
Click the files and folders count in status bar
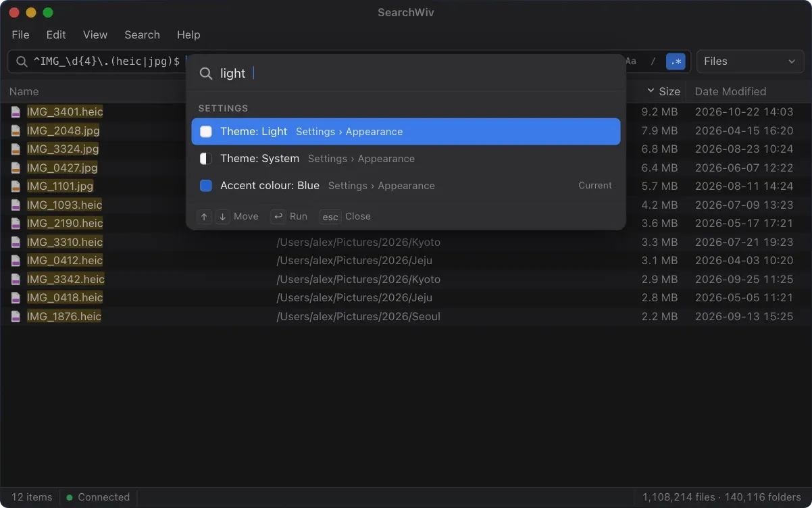(x=721, y=497)
